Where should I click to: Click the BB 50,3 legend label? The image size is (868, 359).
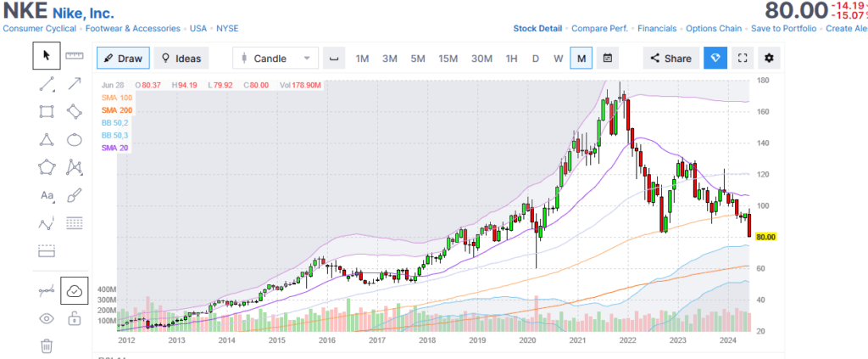tap(115, 135)
